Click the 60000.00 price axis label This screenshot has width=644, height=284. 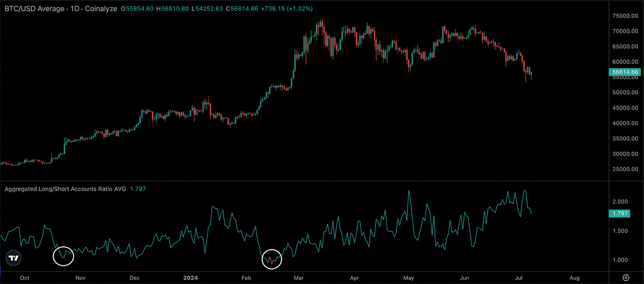(x=625, y=62)
